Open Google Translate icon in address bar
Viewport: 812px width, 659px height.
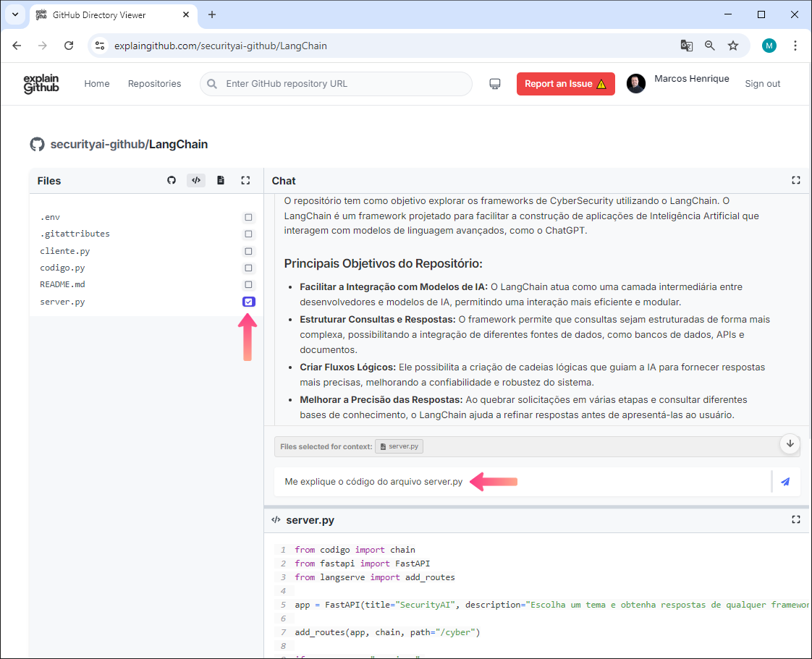(686, 46)
